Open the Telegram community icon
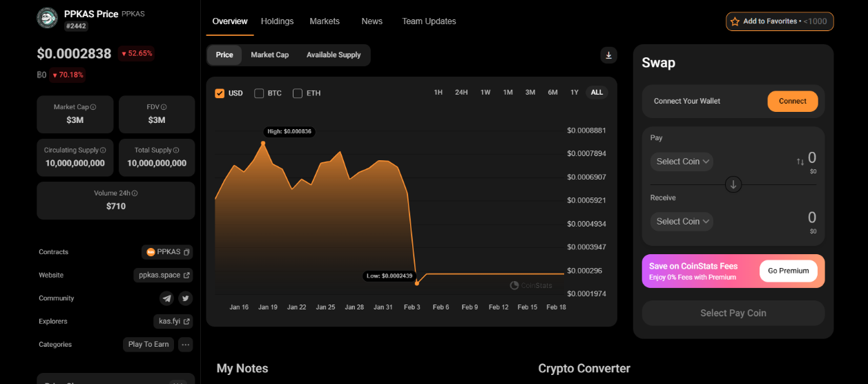 (166, 298)
